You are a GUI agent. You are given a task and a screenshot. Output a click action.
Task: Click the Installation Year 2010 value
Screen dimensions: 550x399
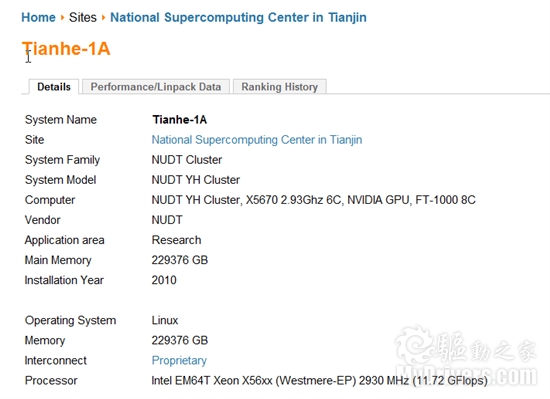pos(164,280)
